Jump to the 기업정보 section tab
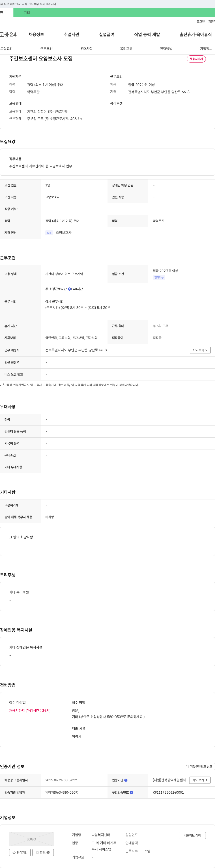The image size is (215, 868). 206,49
